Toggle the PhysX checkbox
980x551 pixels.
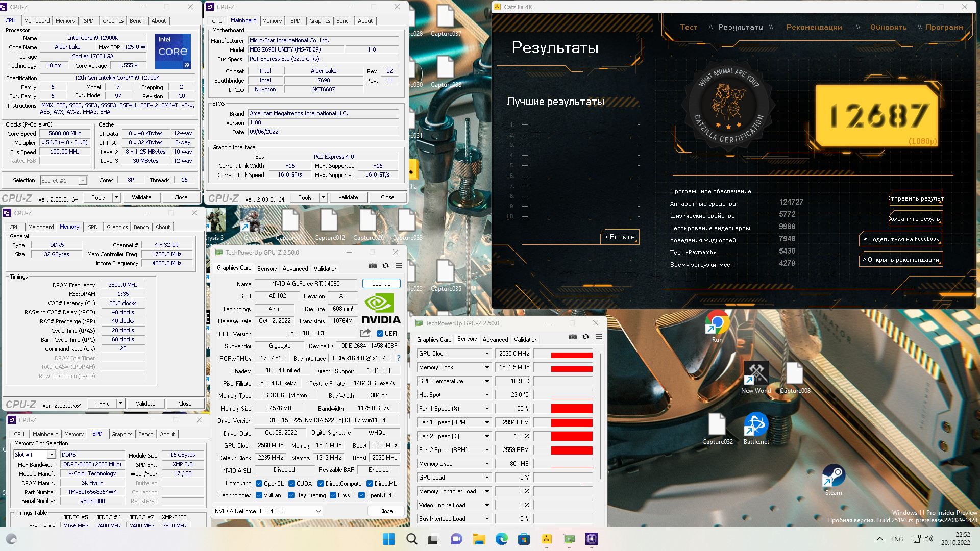(333, 495)
